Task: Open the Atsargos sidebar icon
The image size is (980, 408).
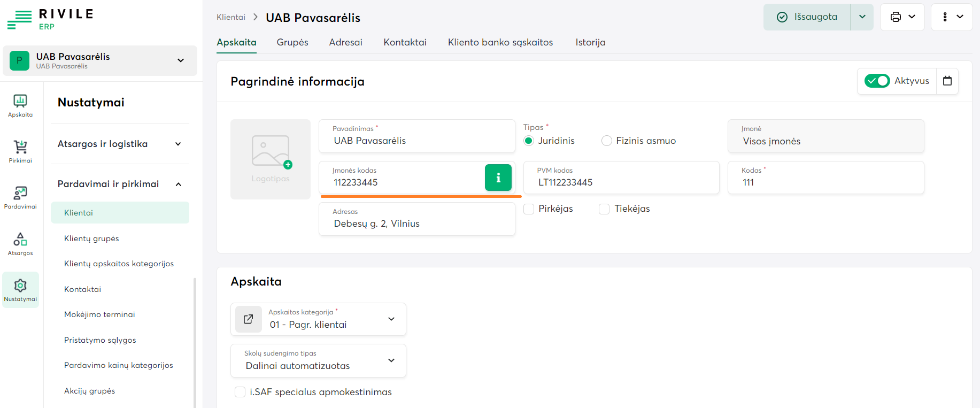Action: tap(20, 243)
